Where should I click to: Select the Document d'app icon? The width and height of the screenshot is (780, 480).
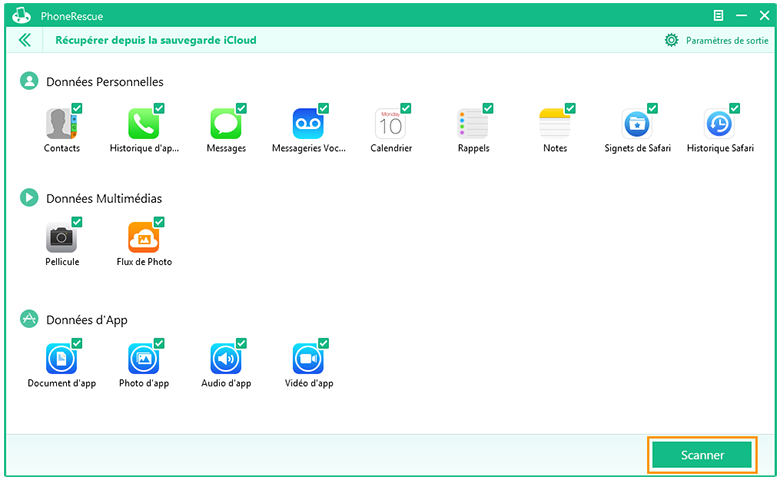(61, 359)
